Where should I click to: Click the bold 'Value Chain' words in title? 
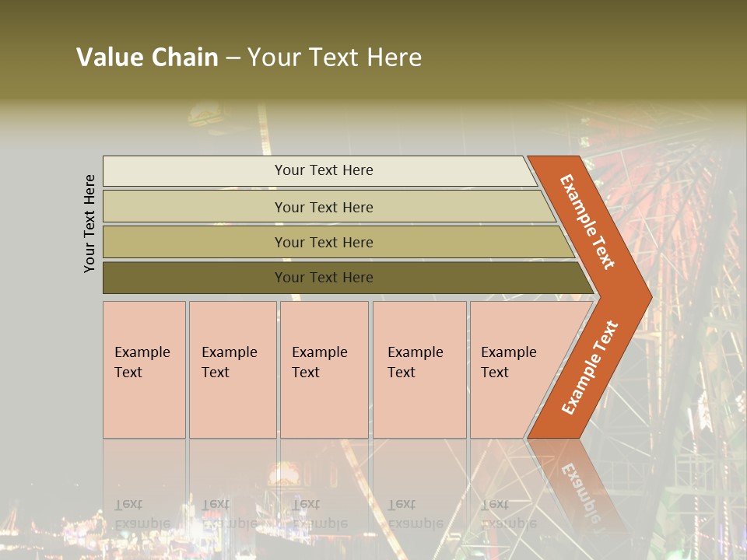coord(147,57)
